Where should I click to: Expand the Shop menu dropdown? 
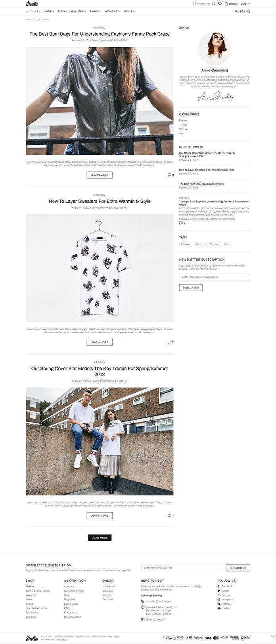tap(49, 12)
